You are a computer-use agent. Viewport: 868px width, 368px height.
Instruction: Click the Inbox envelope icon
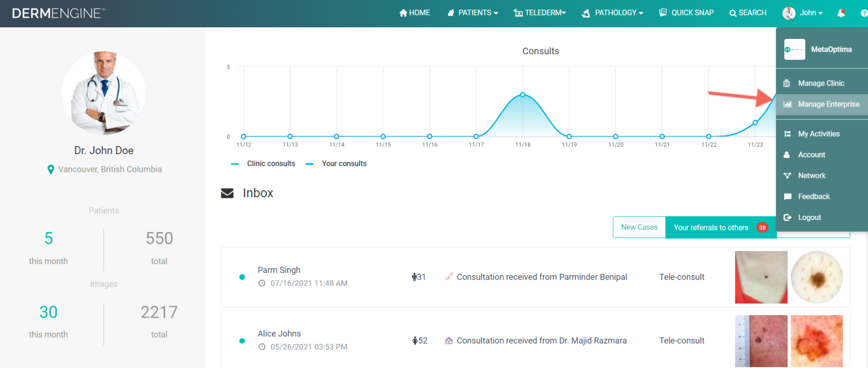pyautogui.click(x=227, y=193)
